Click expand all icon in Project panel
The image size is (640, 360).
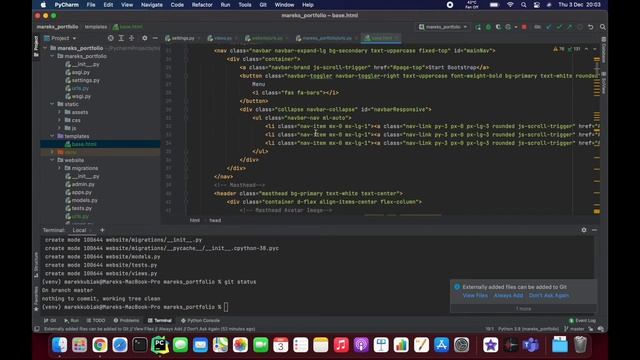[121, 38]
